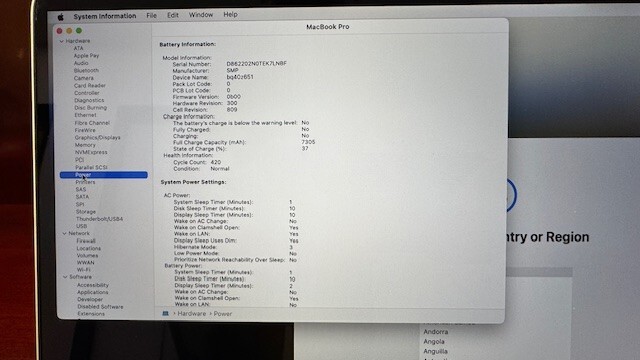
Task: Select Bluetooth in the Hardware list
Action: tap(86, 71)
